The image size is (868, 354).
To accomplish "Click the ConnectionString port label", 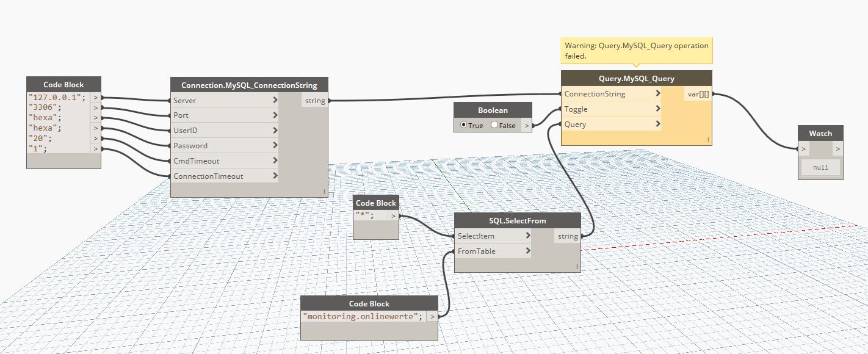I will 595,94.
